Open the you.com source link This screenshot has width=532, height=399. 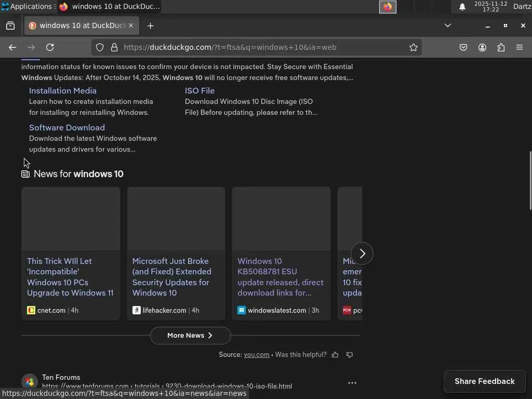tap(257, 354)
